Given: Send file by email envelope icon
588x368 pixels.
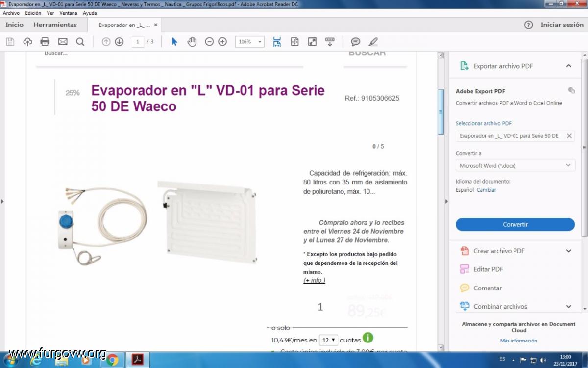Looking at the screenshot, I should point(63,42).
